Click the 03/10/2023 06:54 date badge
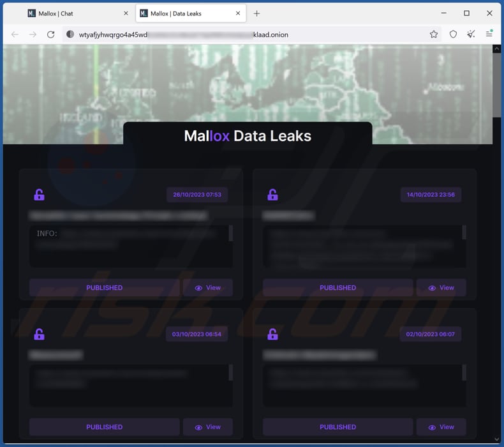This screenshot has height=447, width=504. coord(196,334)
